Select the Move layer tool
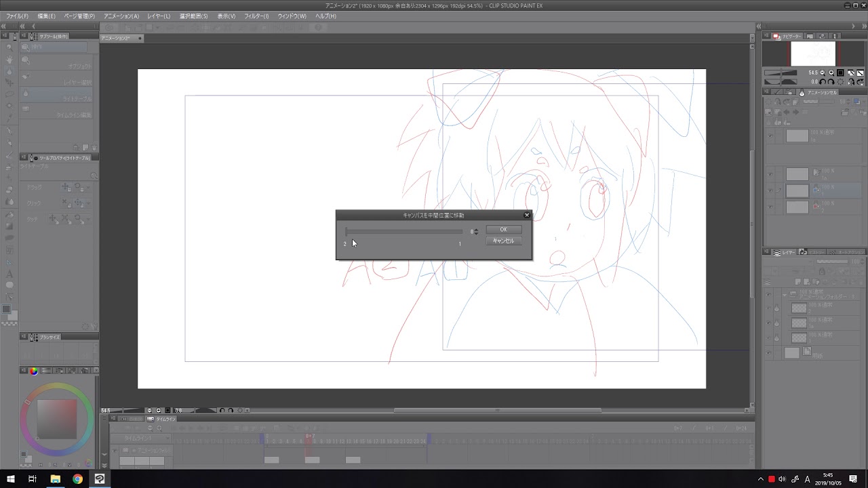868x488 pixels. [9, 83]
